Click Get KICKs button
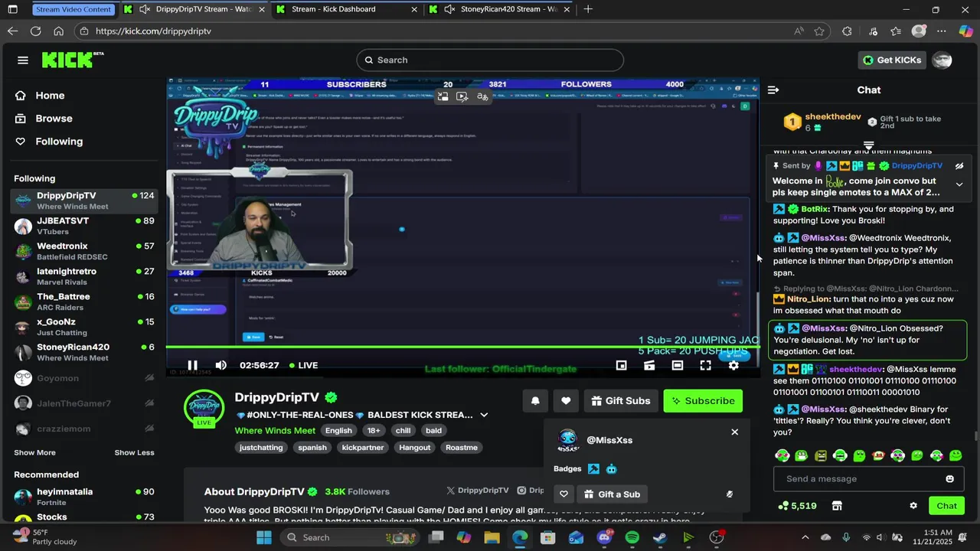Viewport: 980px width, 551px height. 892,60
